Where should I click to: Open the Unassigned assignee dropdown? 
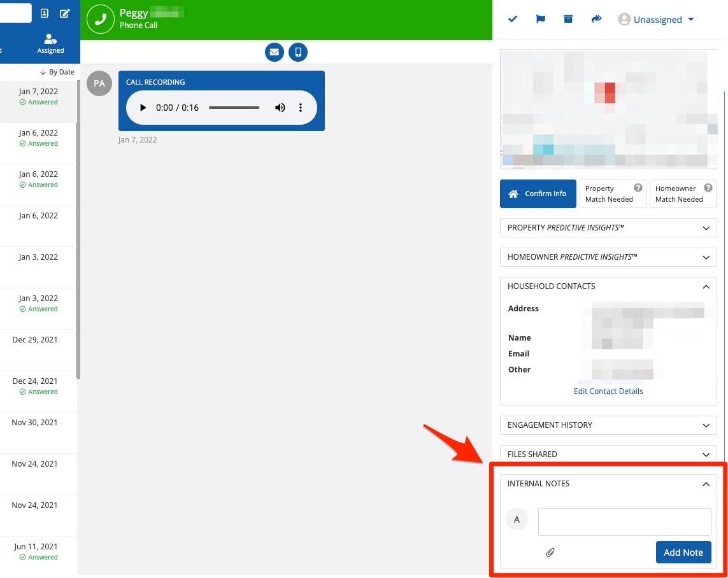656,20
